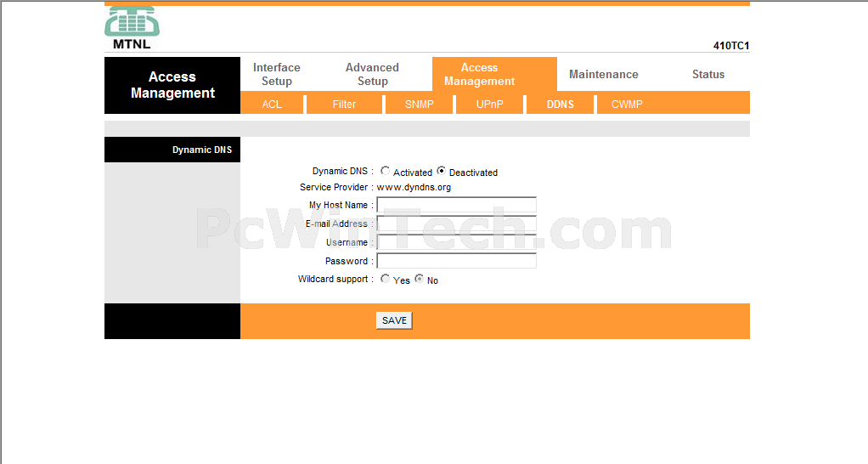Click the Dynamic DNS section header
The image size is (868, 464).
(x=172, y=150)
